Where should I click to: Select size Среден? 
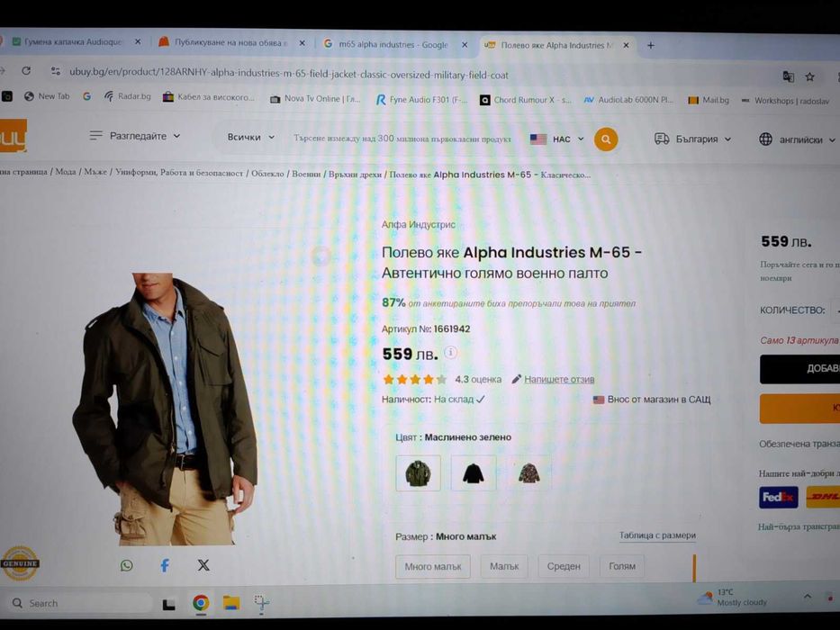pos(564,566)
